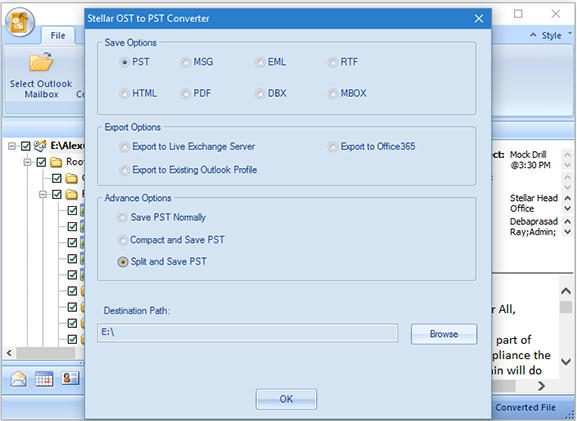Click the Browse button for destination
The image size is (577, 421).
pos(444,334)
